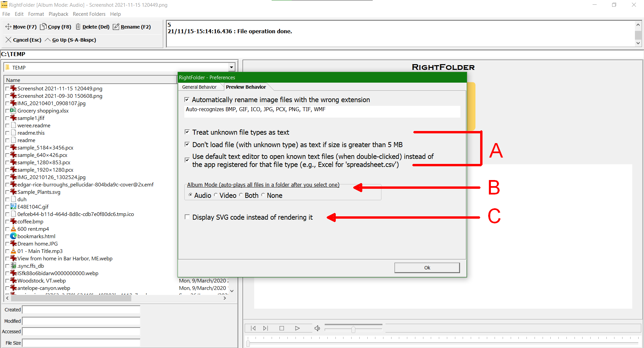The image size is (644, 348).
Task: Click the playback position seek slider handle
Action: 248,343
